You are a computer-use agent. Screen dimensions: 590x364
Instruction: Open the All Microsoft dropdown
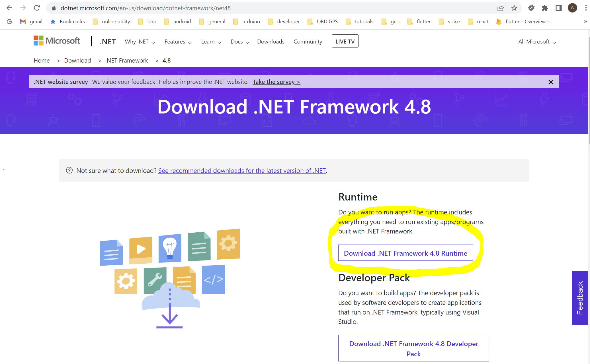tap(537, 42)
